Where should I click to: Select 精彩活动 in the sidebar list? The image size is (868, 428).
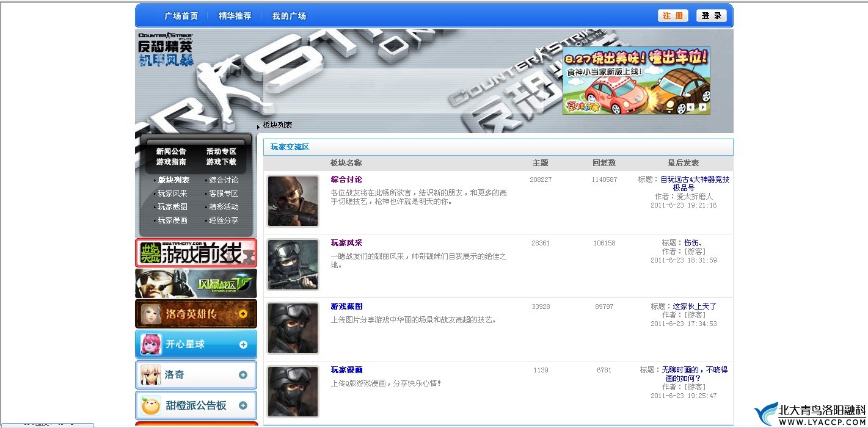pyautogui.click(x=224, y=207)
